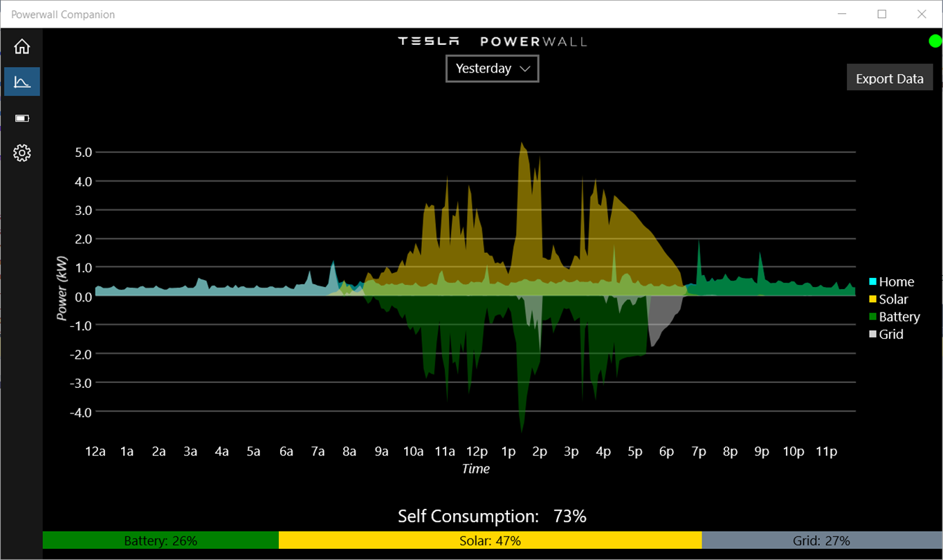Click the 5.0 power axis label
This screenshot has width=943, height=560.
(83, 152)
